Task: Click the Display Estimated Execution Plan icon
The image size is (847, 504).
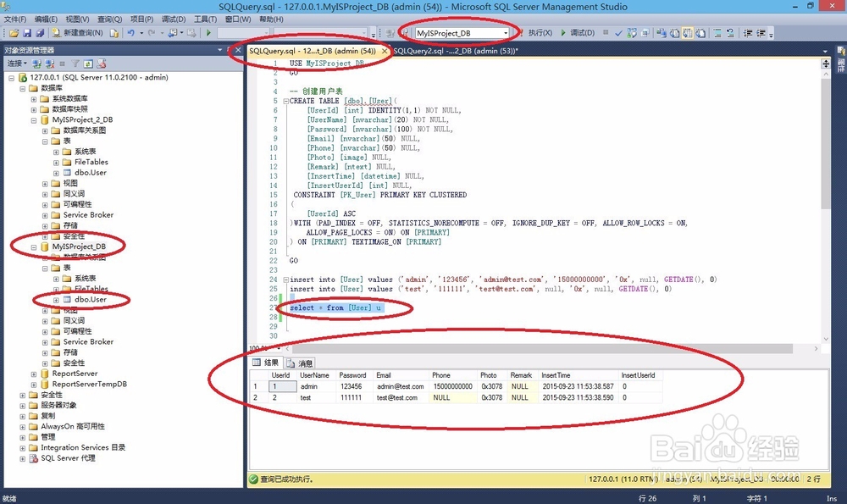Action: (x=632, y=33)
